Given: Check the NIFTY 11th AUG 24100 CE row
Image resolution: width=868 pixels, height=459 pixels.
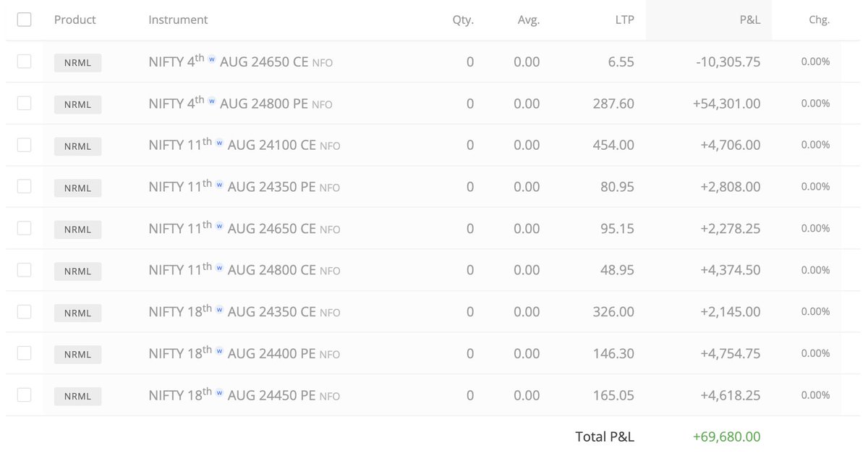Looking at the screenshot, I should (x=24, y=145).
